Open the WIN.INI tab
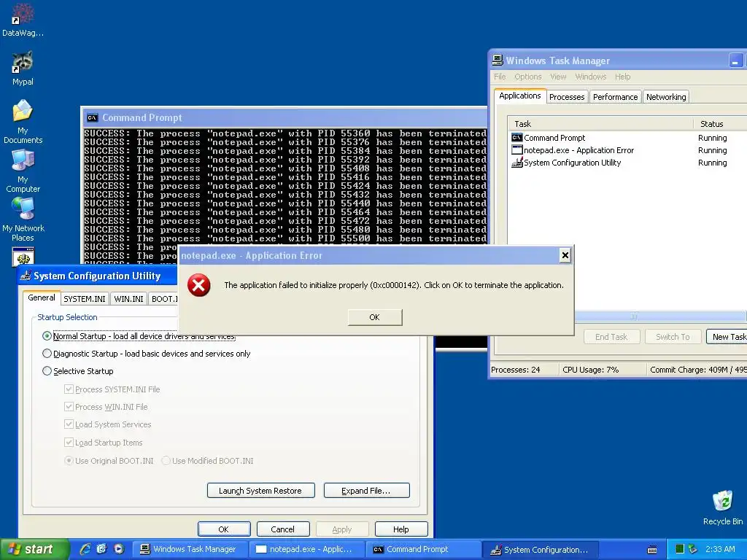 pyautogui.click(x=128, y=298)
